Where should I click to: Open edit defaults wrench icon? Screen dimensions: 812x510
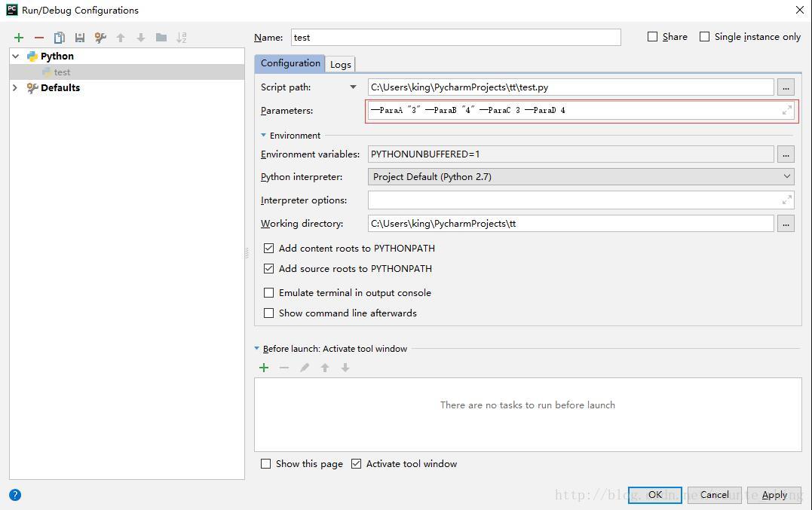click(100, 37)
